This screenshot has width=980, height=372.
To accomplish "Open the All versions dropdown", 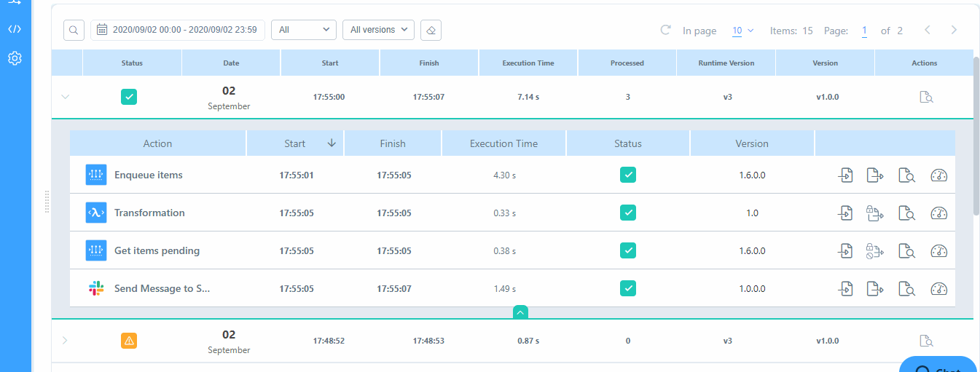I will point(378,30).
